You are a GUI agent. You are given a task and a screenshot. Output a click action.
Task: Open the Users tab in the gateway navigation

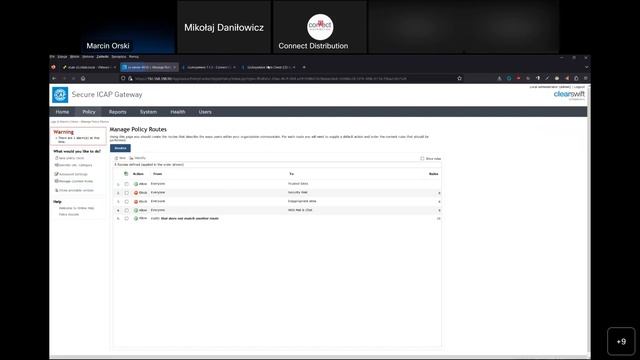[x=205, y=112]
